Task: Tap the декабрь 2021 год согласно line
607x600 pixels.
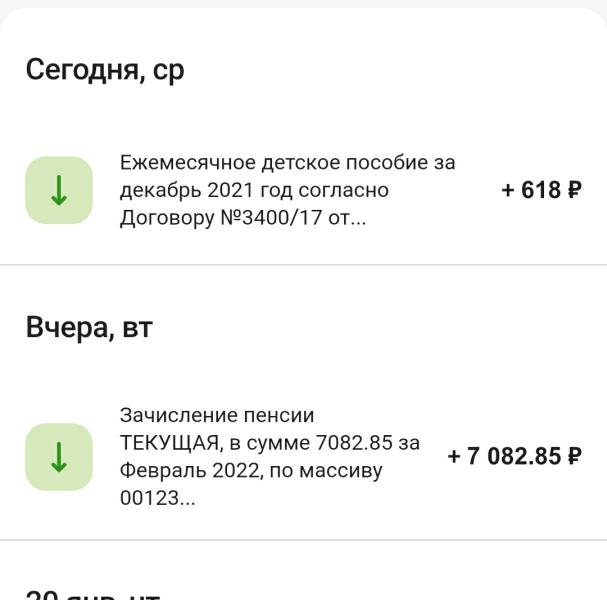Action: 254,190
